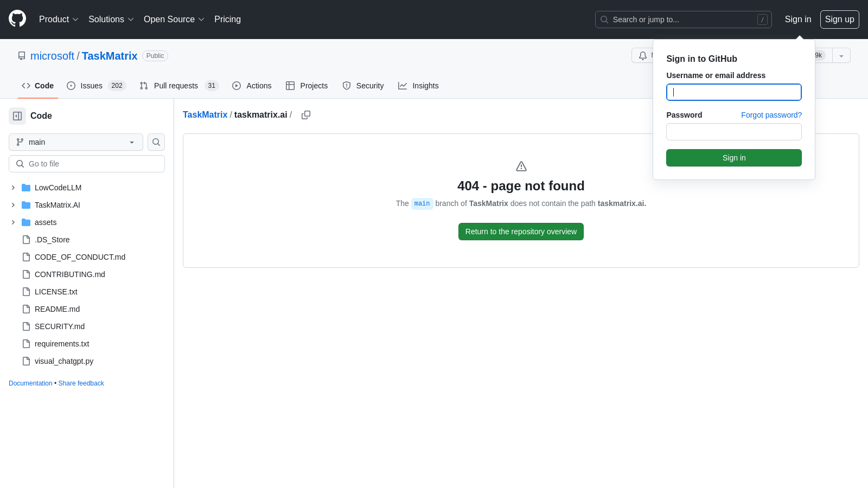This screenshot has height=488, width=868.
Task: Expand the assets folder in the file tree
Action: coord(13,222)
